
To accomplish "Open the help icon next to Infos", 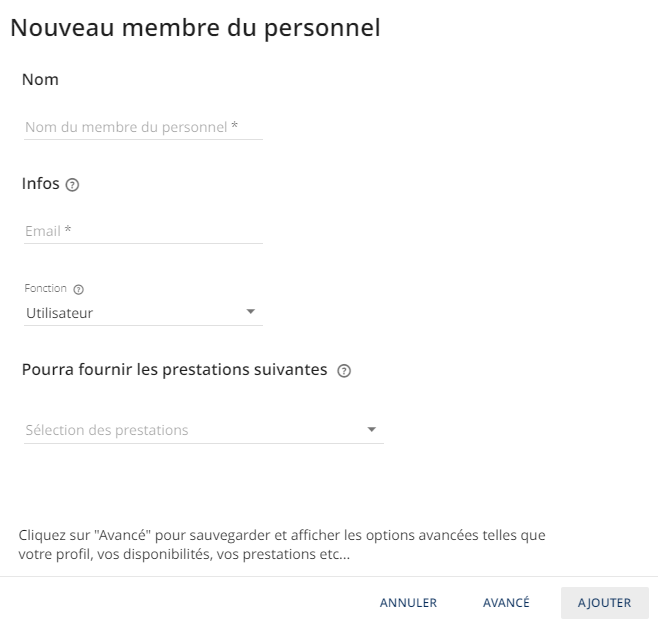I will [72, 185].
